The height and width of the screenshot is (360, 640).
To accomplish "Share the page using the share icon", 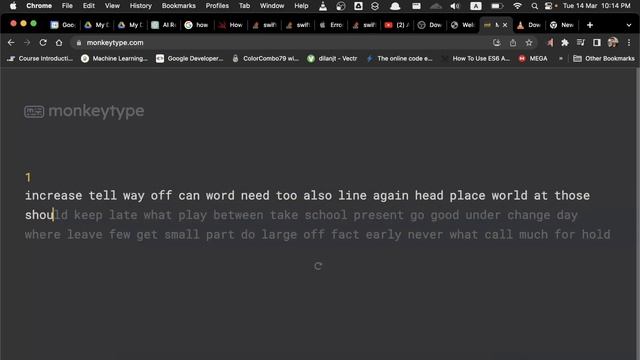I will tap(513, 42).
